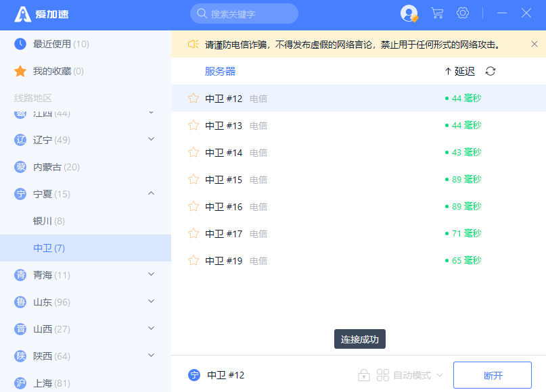Click the lock icon near 自动模式
This screenshot has height=392, width=546.
coord(364,375)
